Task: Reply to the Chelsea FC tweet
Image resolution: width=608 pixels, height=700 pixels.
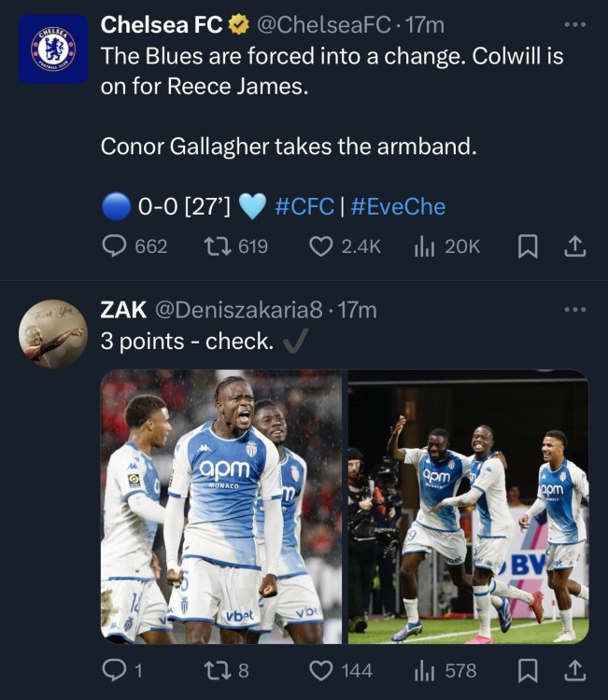Action: coord(134,246)
